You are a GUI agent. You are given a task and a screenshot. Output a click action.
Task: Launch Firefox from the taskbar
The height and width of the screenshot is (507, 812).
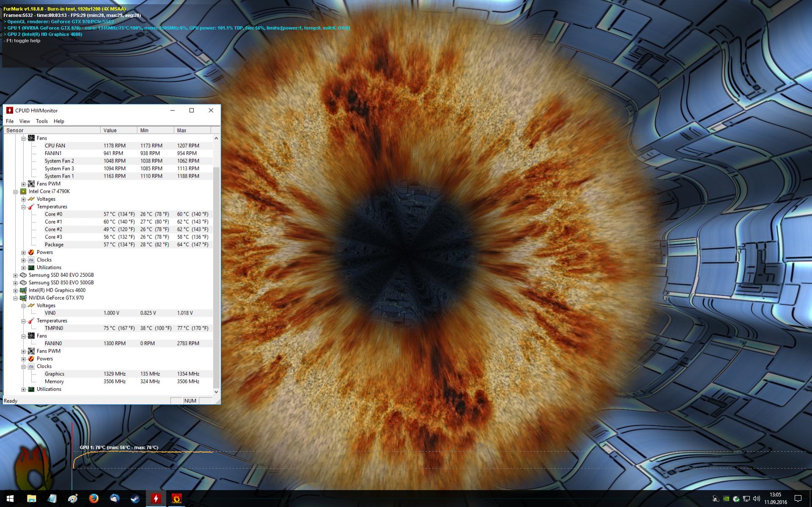(94, 499)
